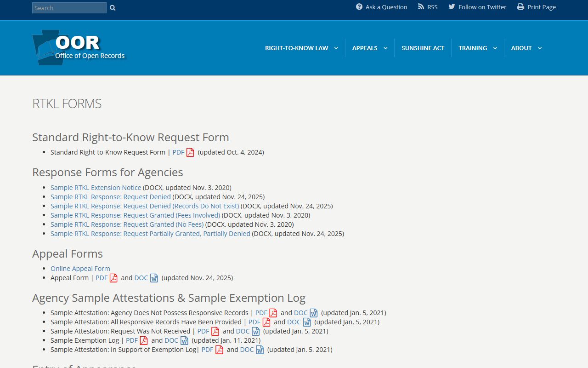Click the RSS text link

pos(432,7)
